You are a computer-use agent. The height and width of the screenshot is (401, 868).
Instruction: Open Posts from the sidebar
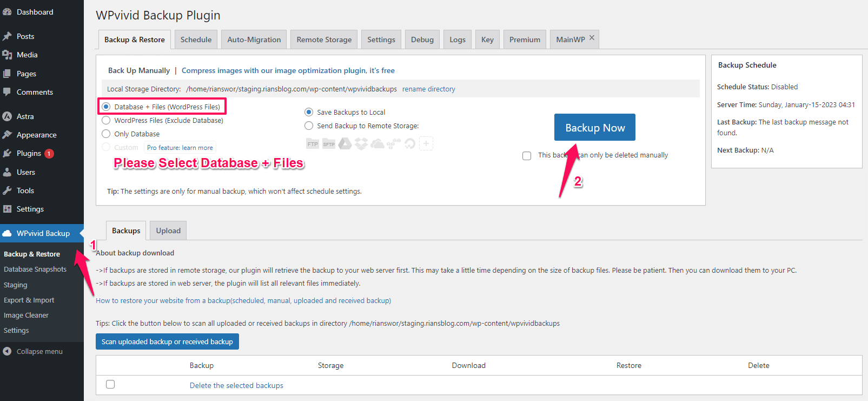(x=25, y=36)
